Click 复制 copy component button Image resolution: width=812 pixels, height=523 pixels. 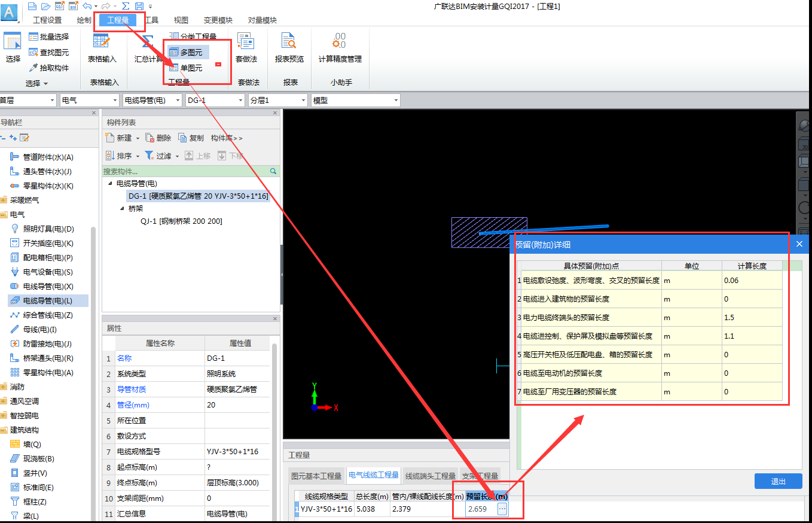click(191, 138)
